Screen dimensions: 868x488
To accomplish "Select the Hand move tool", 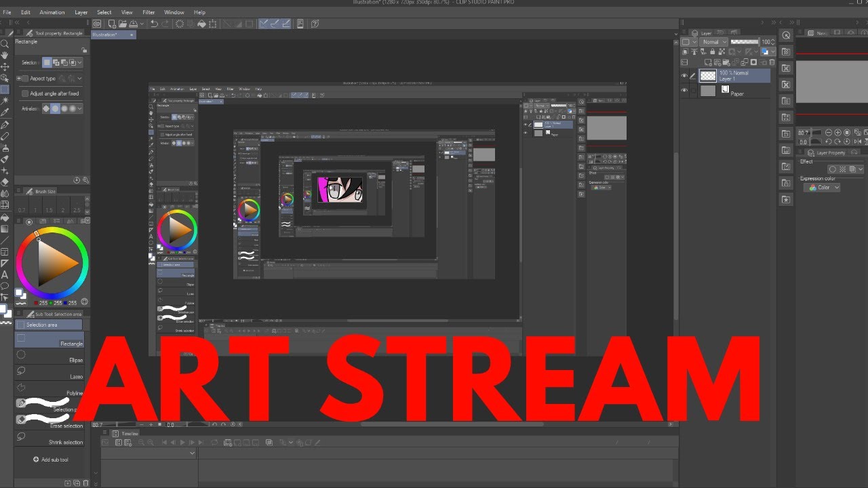I will point(5,55).
